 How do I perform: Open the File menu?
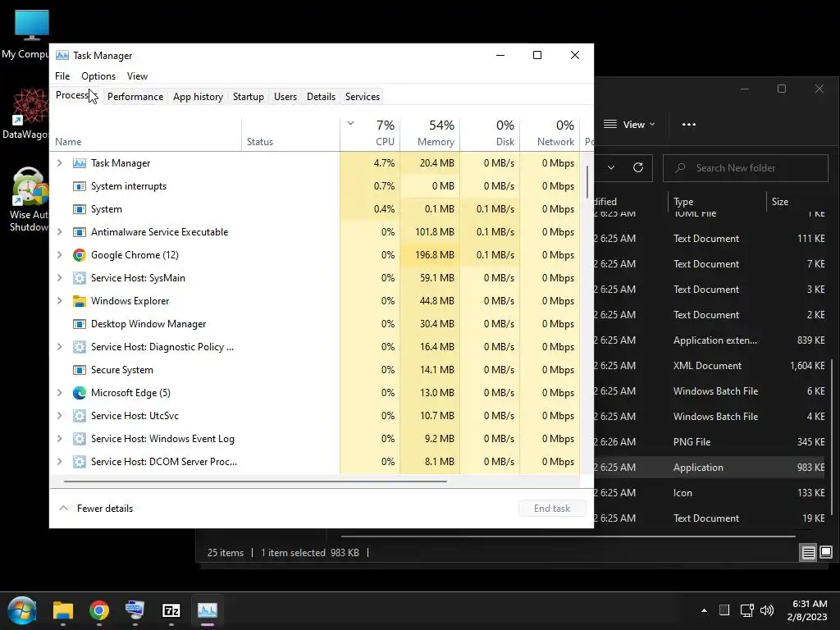(x=62, y=76)
